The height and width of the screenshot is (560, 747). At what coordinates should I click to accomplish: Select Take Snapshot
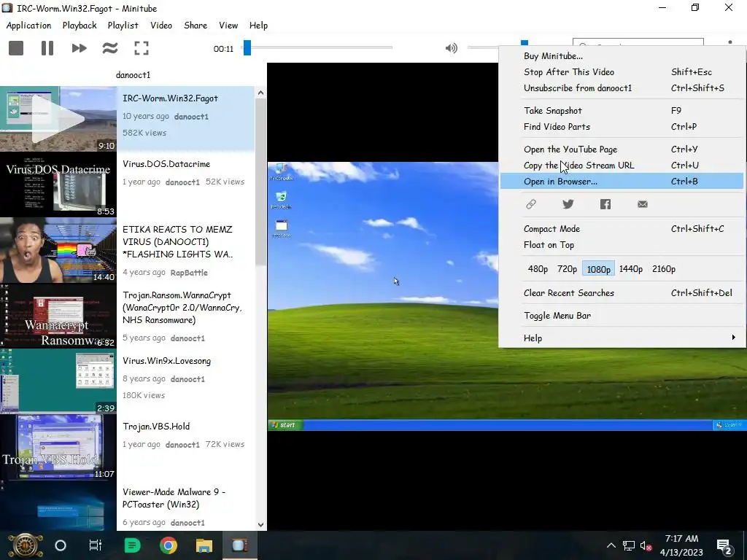[x=622, y=111]
